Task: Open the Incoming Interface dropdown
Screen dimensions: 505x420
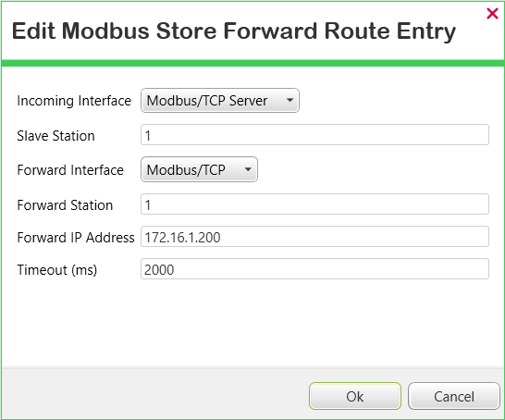Action: coord(220,101)
